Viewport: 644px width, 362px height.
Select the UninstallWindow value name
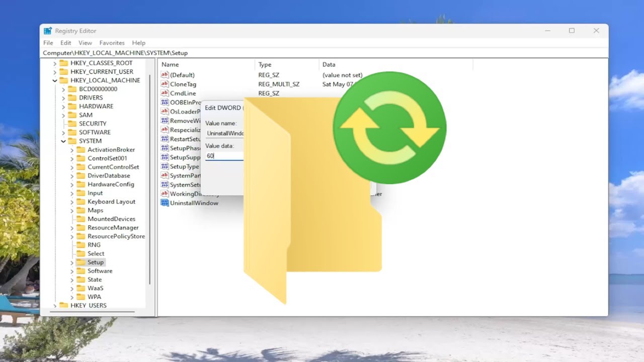pyautogui.click(x=194, y=203)
